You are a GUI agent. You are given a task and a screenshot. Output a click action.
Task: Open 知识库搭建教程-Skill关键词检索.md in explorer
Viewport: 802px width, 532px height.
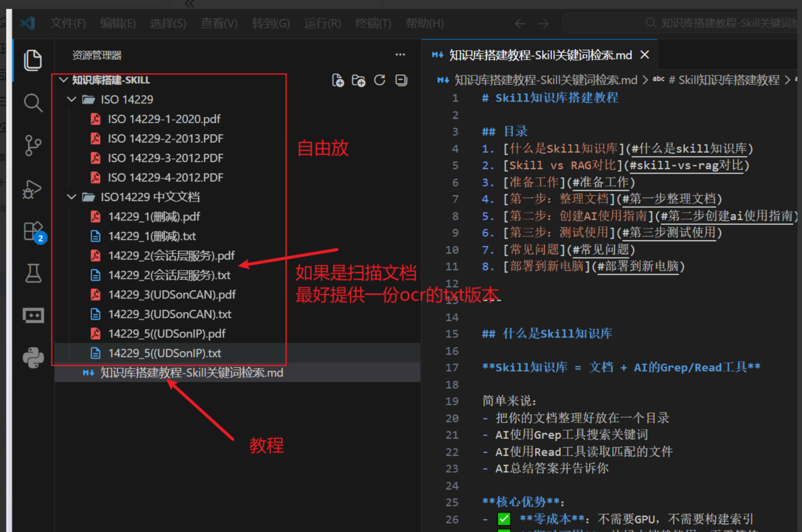point(191,373)
